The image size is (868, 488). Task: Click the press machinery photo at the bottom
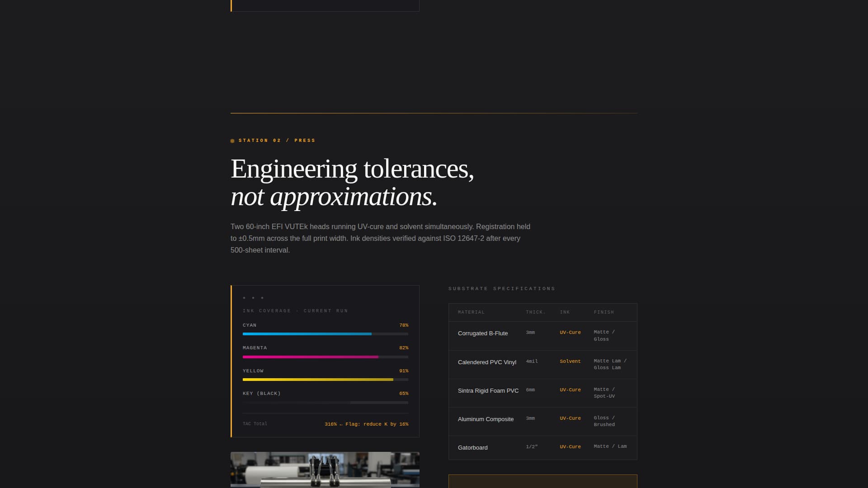tap(325, 470)
